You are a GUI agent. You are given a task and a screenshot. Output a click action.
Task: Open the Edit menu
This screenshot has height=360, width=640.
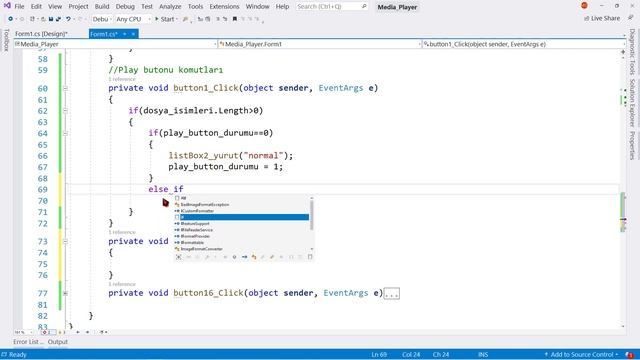(x=36, y=7)
